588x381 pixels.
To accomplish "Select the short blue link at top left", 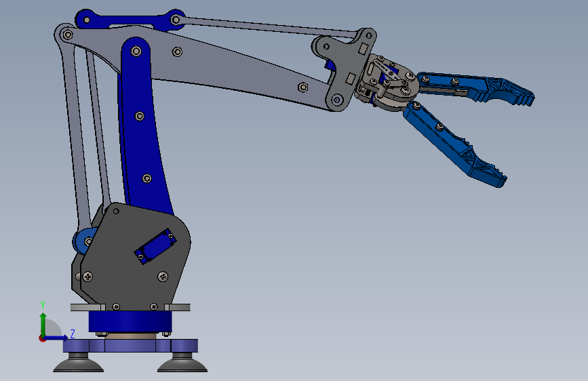I will coord(130,20).
